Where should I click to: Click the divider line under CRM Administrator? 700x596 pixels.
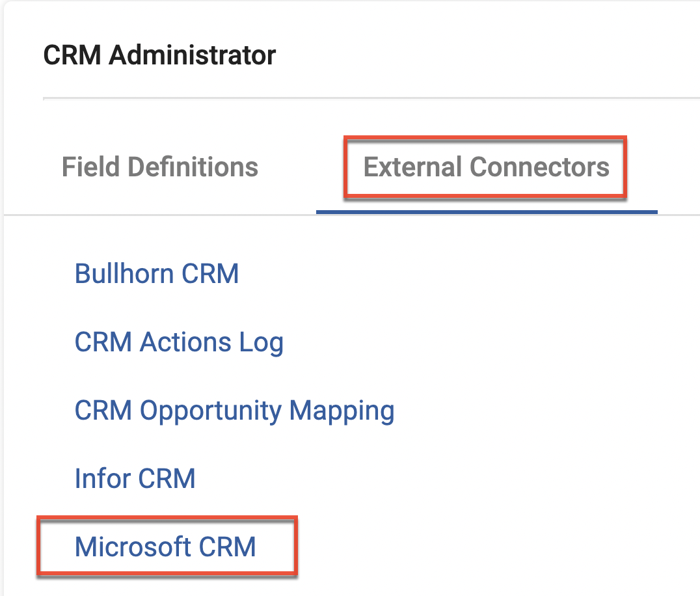pos(371,98)
